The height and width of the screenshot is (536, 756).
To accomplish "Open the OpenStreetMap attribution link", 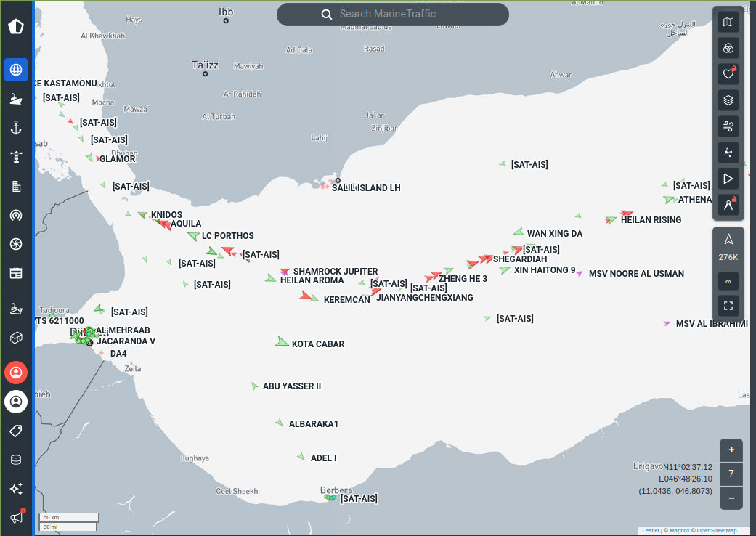I will coord(717,531).
